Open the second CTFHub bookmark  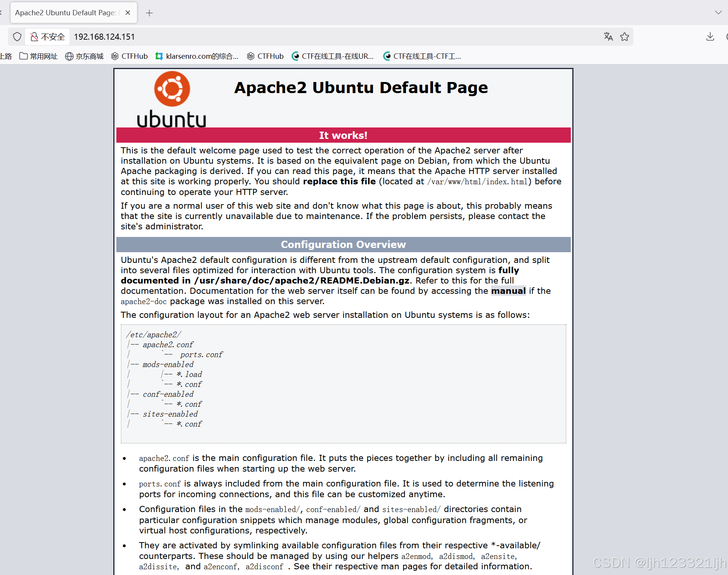(x=265, y=56)
